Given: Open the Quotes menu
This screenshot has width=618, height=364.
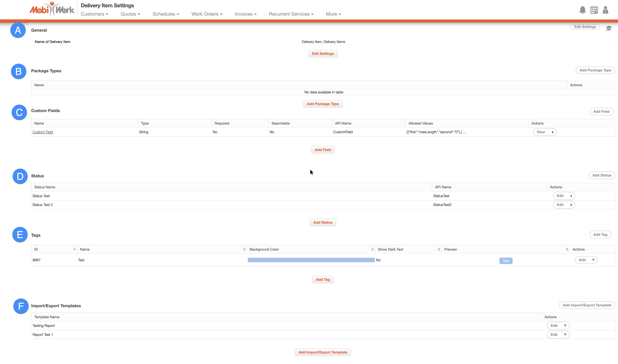Looking at the screenshot, I should (130, 14).
